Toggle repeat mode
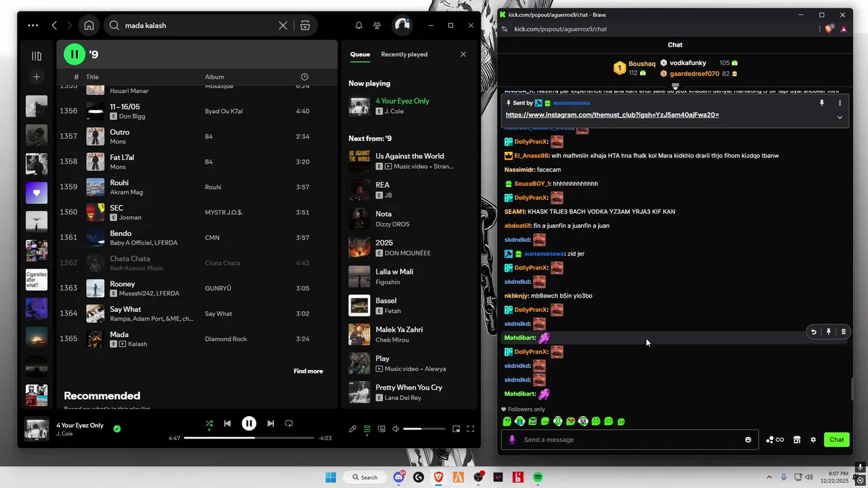 pyautogui.click(x=289, y=424)
